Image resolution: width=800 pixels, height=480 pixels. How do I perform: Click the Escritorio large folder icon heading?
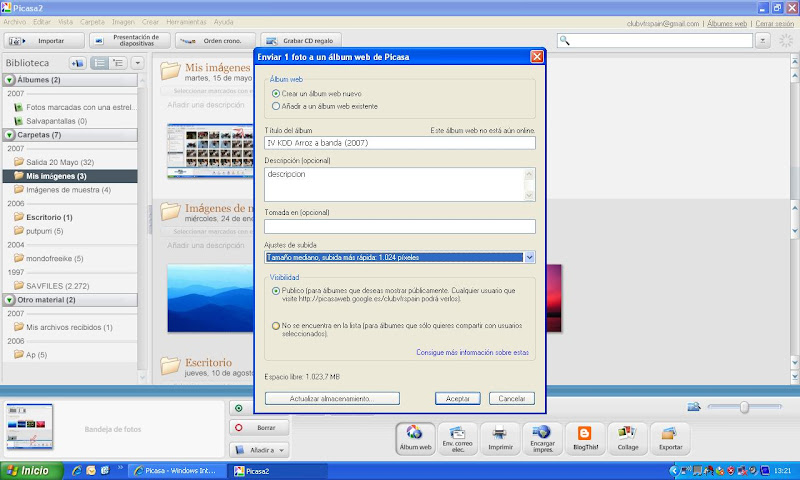[x=170, y=366]
